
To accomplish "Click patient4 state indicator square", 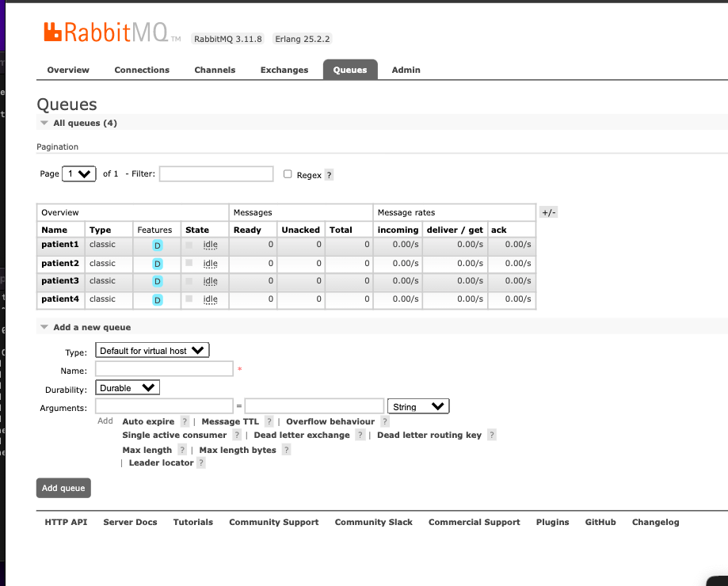I will 189,299.
